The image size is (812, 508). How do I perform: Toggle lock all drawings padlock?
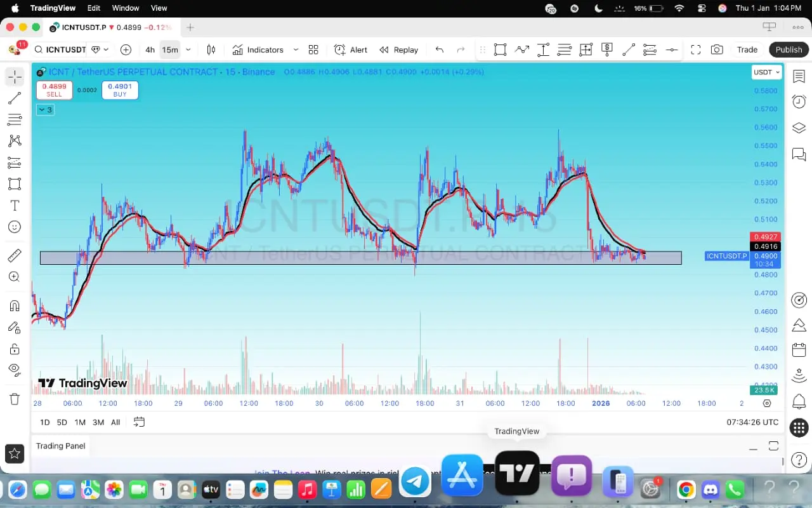point(15,349)
